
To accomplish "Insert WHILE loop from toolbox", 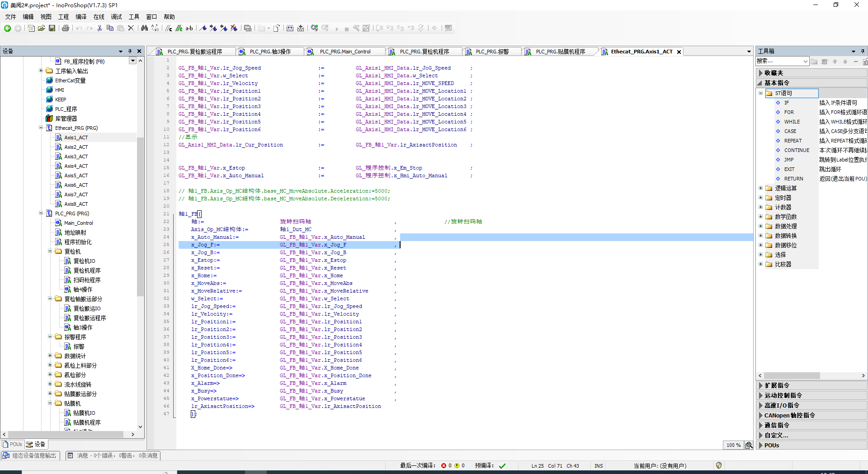I will click(792, 122).
